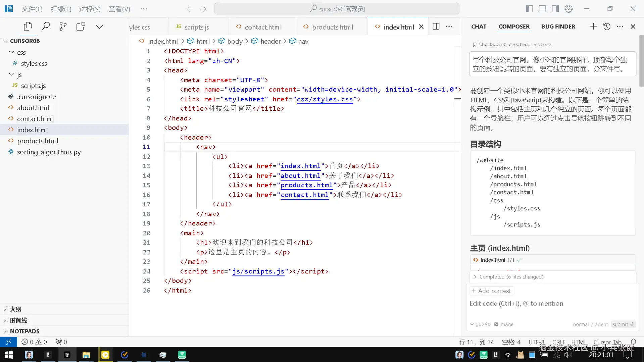The height and width of the screenshot is (362, 644).
Task: Open index.html 1/1 code block header
Action: coord(552,260)
